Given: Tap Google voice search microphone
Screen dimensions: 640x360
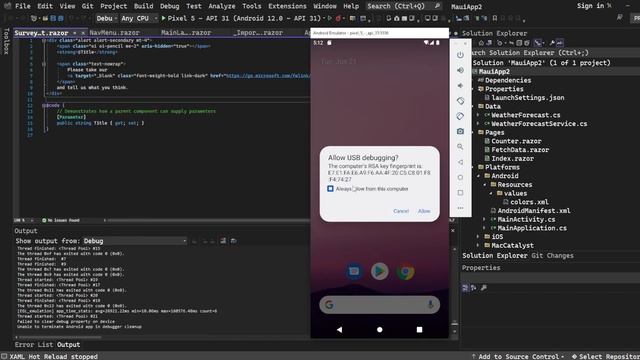Looking at the screenshot, I should [430, 304].
